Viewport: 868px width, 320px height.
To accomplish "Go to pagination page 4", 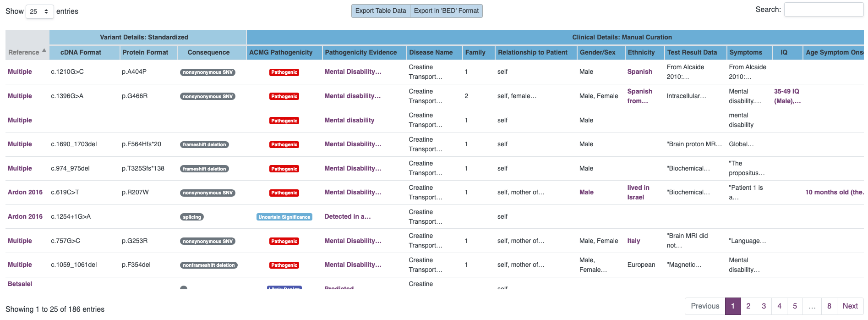I will pyautogui.click(x=780, y=306).
